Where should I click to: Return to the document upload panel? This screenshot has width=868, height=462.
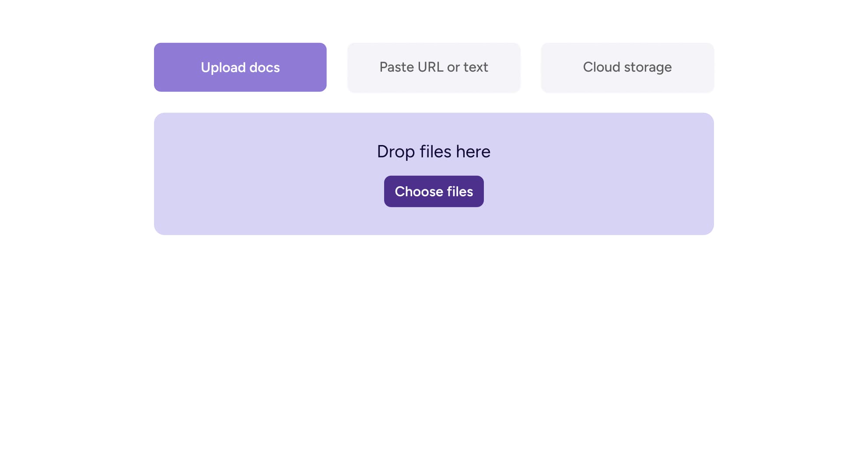coord(240,67)
